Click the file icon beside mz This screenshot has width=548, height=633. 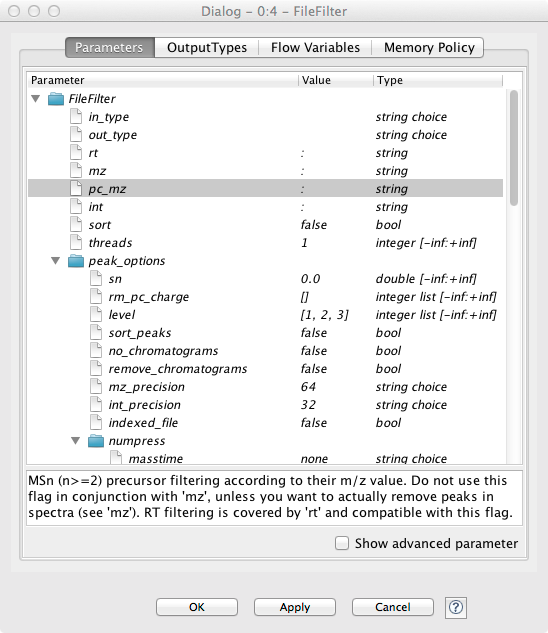(x=76, y=170)
